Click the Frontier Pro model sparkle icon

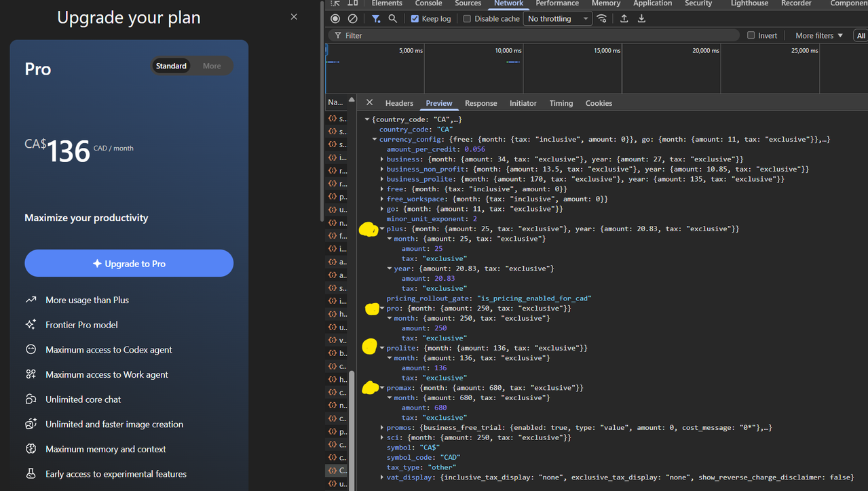tap(31, 325)
